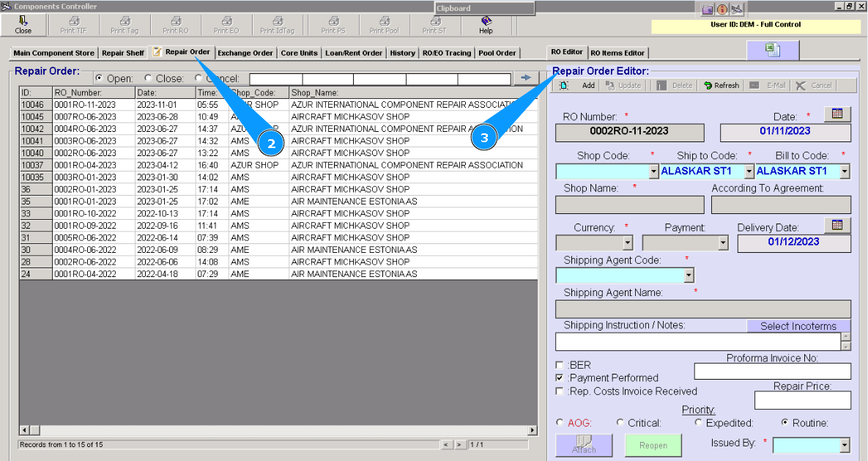Open RO/EO Tracing tab
The image size is (868, 461).
coord(447,54)
